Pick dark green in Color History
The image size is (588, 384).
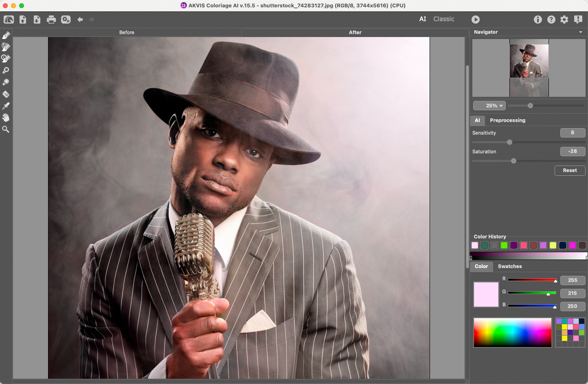[x=485, y=245]
